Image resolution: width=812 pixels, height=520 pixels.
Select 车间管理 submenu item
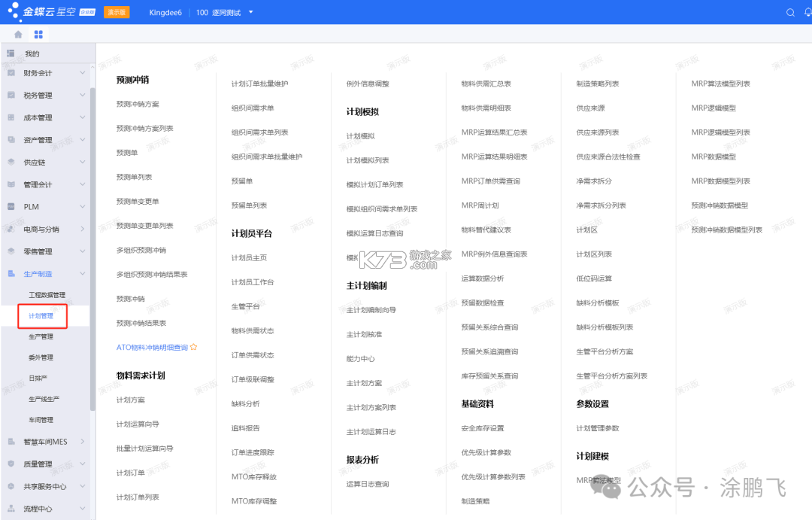41,419
